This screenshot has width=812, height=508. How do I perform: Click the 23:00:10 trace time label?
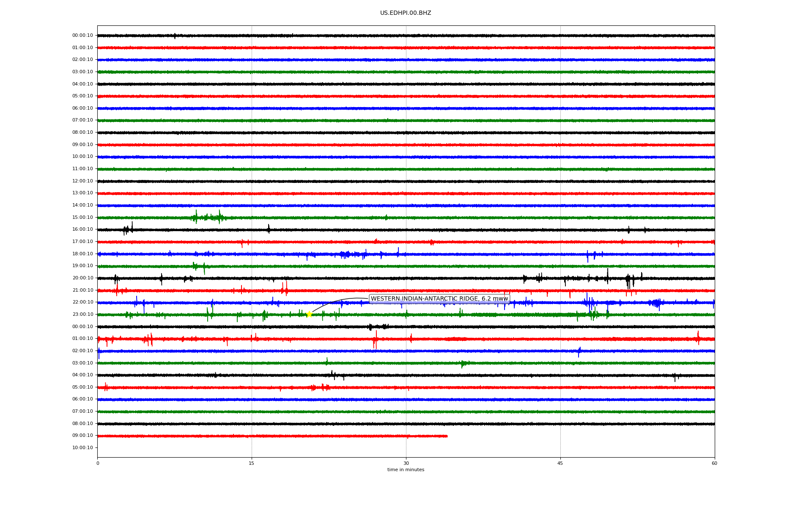pos(82,315)
